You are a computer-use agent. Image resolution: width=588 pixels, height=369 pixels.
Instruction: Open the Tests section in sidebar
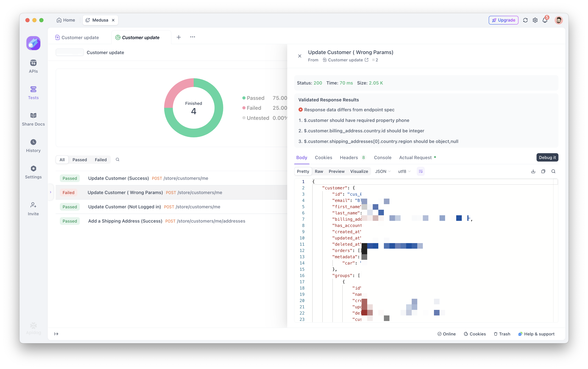pos(33,93)
